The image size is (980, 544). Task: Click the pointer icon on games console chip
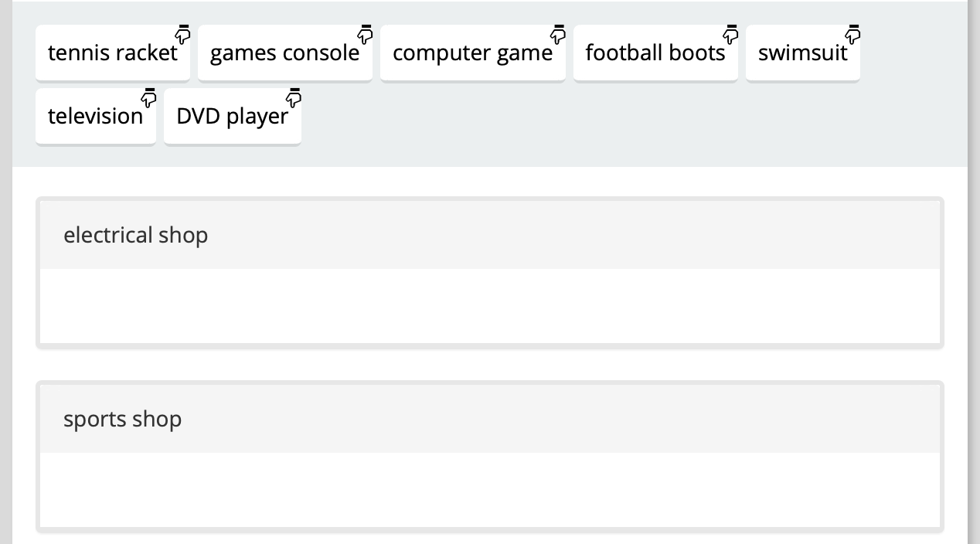(365, 34)
